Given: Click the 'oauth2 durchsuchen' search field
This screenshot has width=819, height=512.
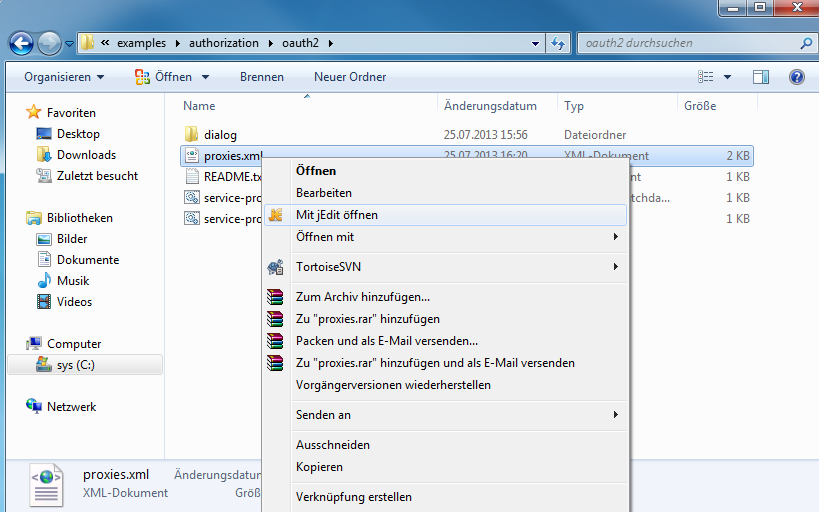Looking at the screenshot, I should [x=688, y=43].
